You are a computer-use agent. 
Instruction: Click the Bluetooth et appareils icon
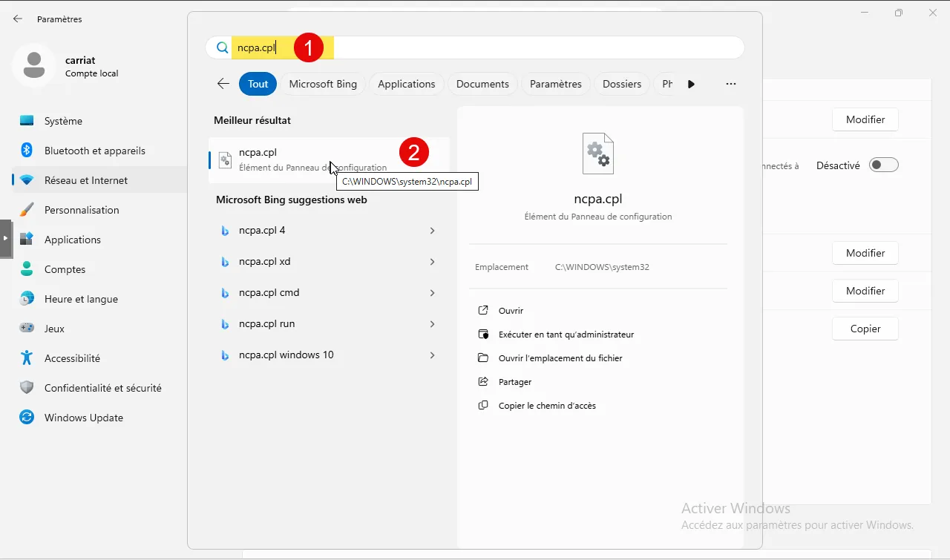pyautogui.click(x=27, y=151)
